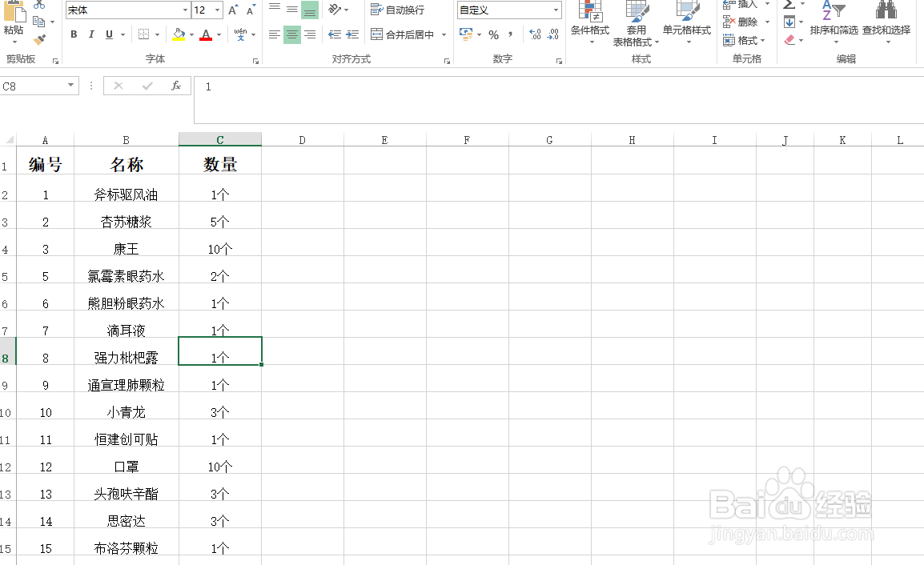924x565 pixels.
Task: Apply yellow fill color bucket
Action: tap(179, 34)
